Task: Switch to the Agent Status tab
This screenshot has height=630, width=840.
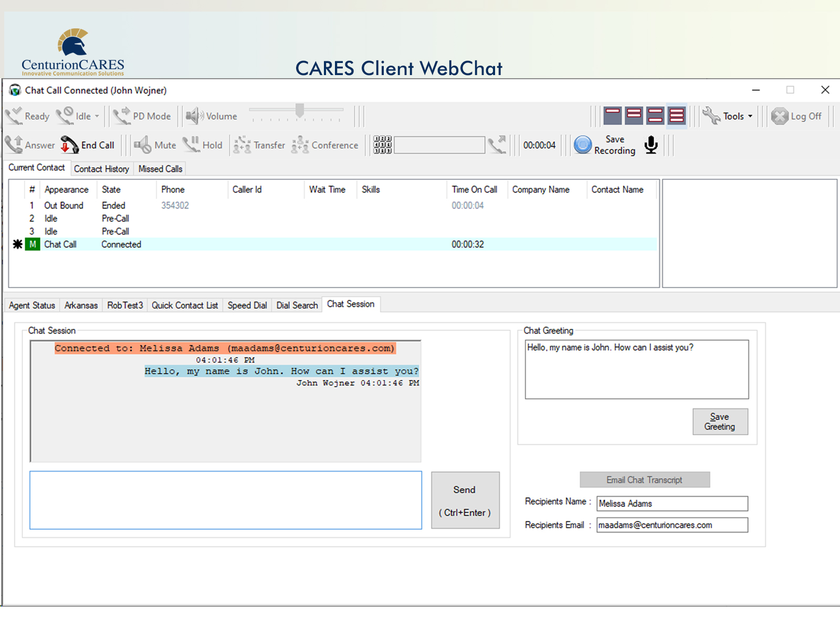Action: tap(32, 305)
